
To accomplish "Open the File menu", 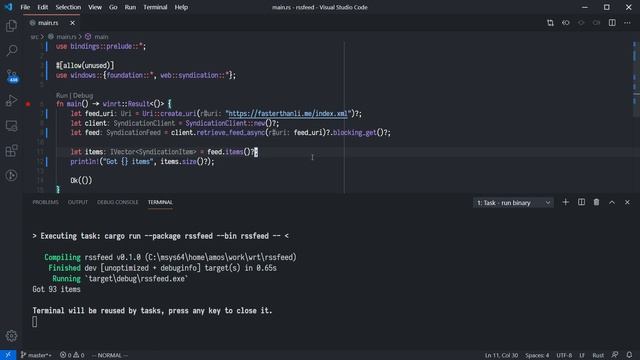I will [25, 7].
